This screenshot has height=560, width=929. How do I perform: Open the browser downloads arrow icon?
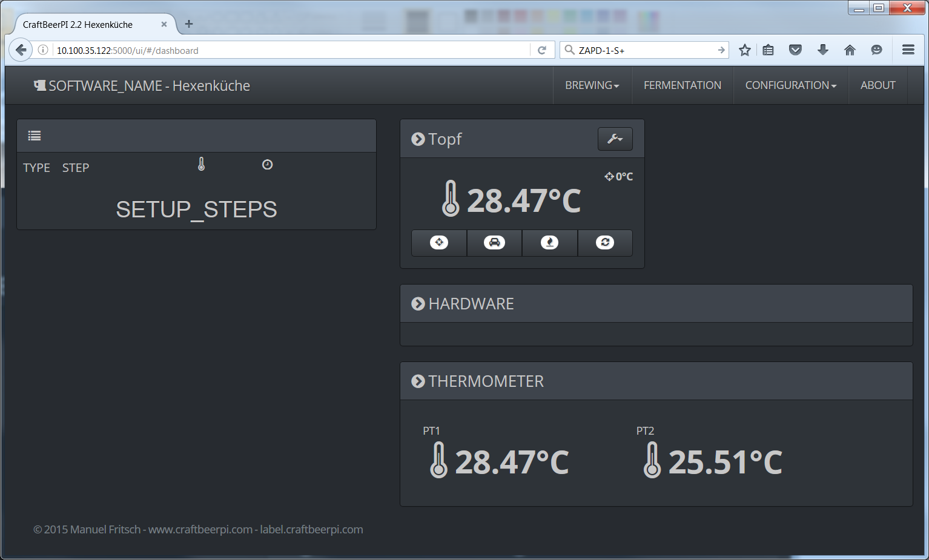point(822,50)
